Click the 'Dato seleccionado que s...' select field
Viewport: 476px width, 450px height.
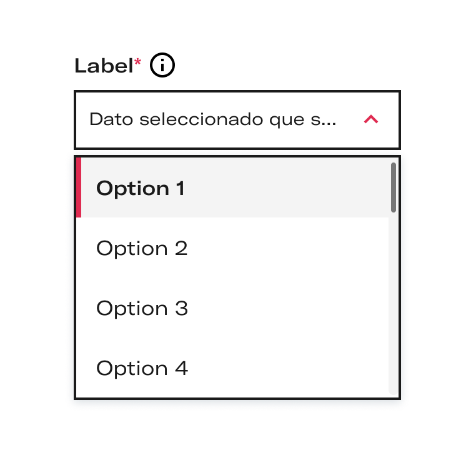coord(237,120)
